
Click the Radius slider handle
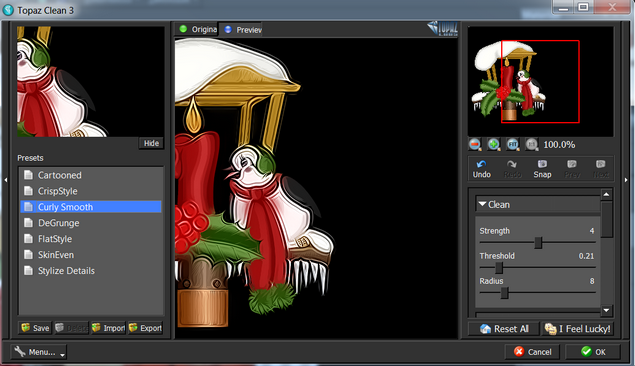click(x=505, y=293)
